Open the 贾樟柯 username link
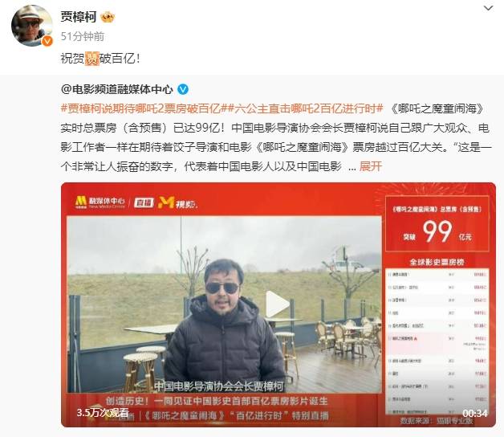This screenshot has width=504, height=437. click(79, 17)
